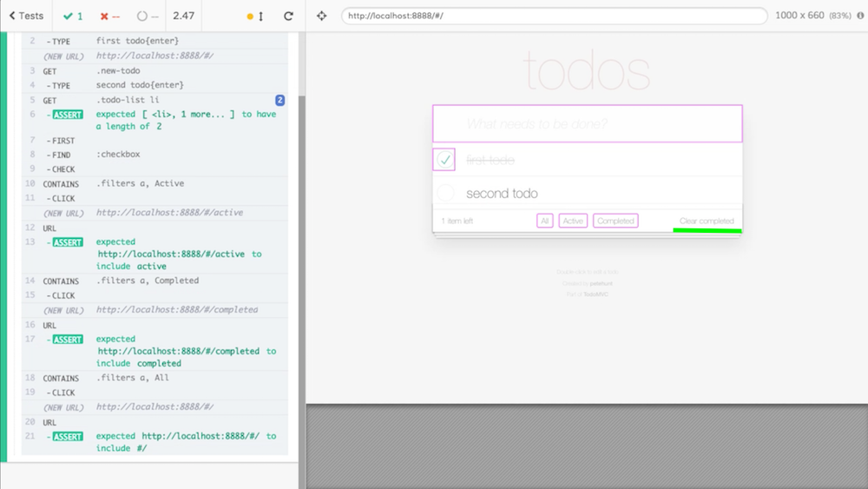Select CONTAINS .filters a, Active row

click(155, 184)
